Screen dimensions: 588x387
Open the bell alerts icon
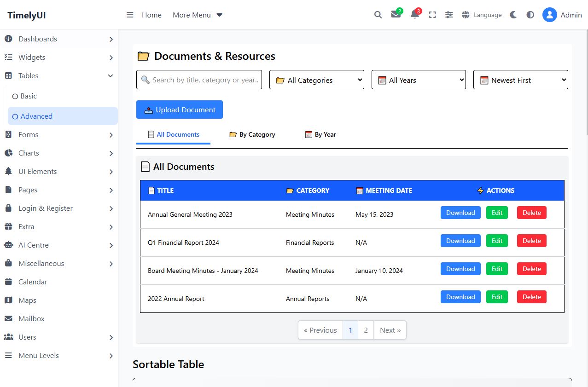414,15
